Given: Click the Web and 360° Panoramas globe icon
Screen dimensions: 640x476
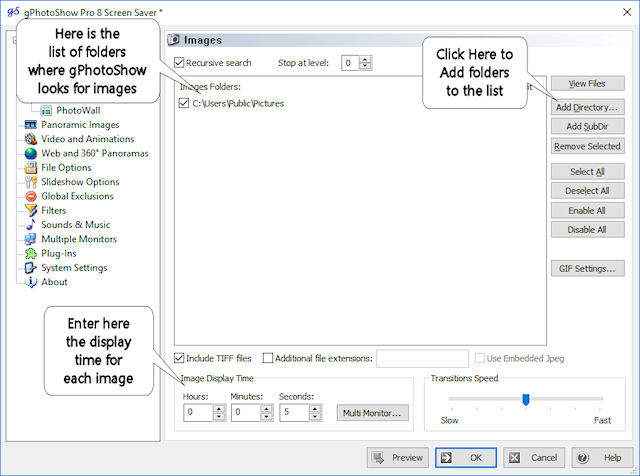Looking at the screenshot, I should point(31,153).
